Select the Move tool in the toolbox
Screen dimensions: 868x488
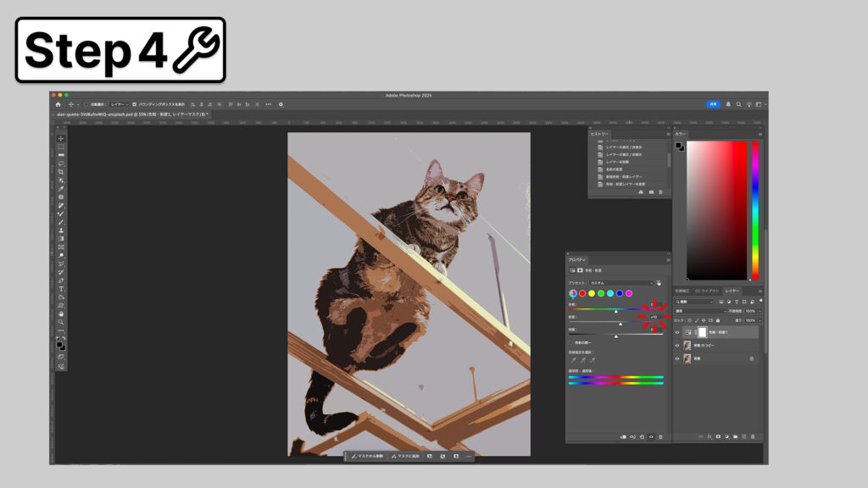(x=61, y=138)
